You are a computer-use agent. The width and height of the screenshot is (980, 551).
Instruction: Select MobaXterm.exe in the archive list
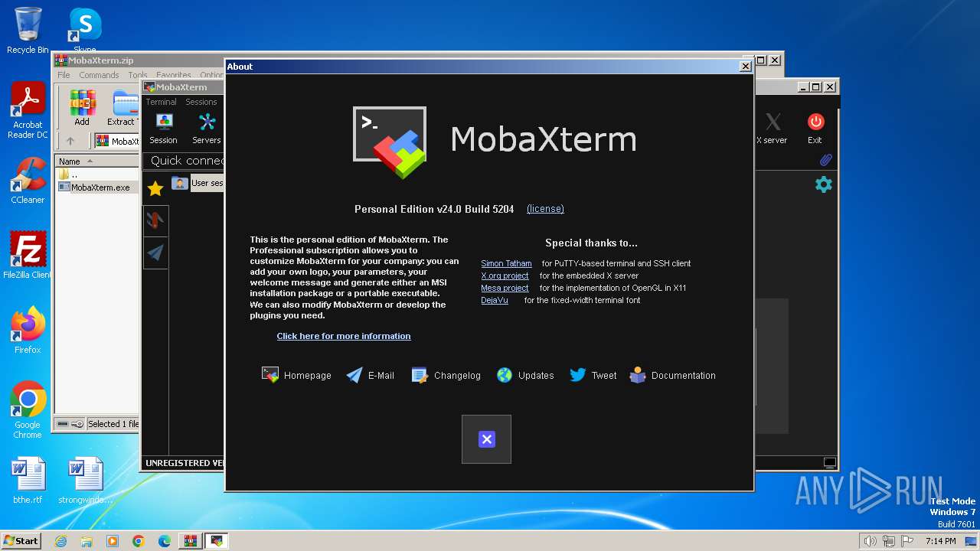[94, 187]
